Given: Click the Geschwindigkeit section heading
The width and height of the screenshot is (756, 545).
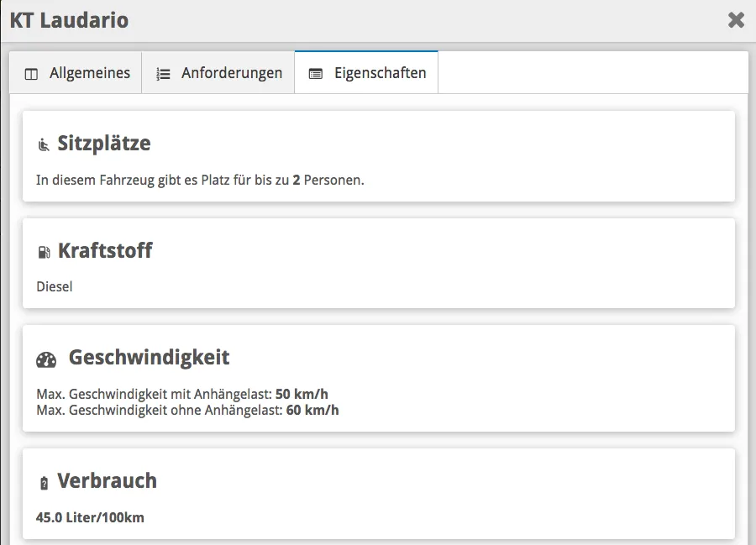Looking at the screenshot, I should [149, 358].
